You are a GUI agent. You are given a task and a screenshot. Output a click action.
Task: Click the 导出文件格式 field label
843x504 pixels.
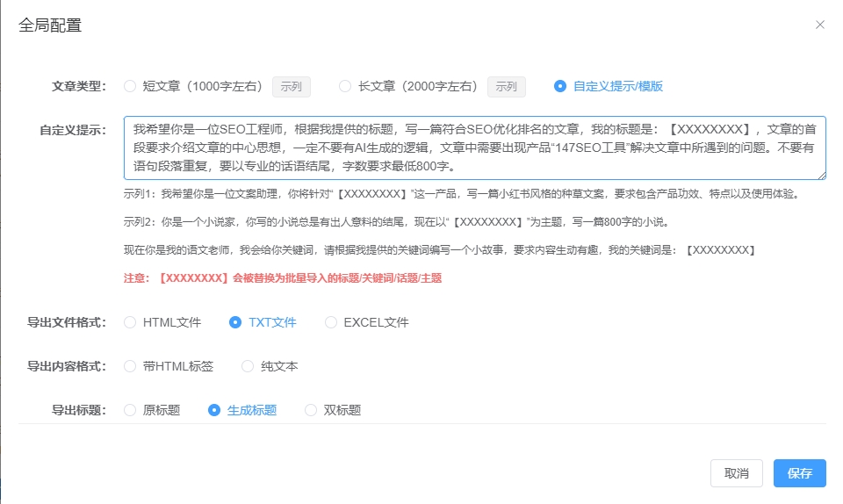(x=68, y=322)
